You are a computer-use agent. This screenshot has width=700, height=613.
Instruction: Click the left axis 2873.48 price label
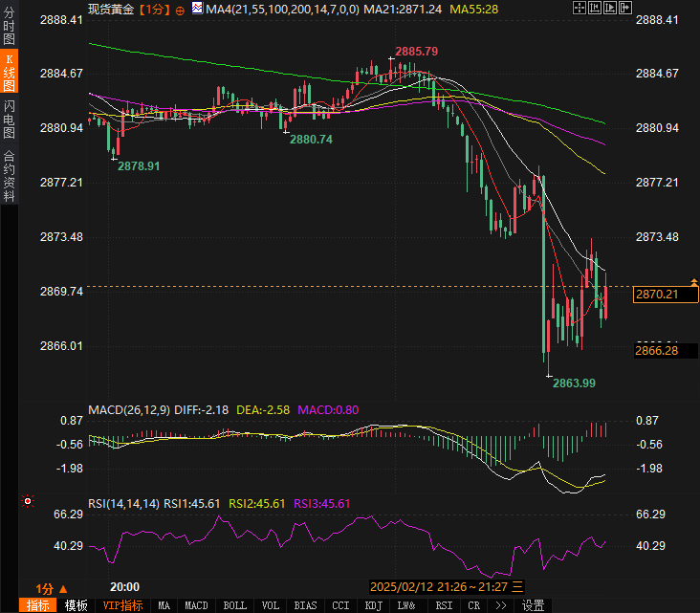(61, 236)
